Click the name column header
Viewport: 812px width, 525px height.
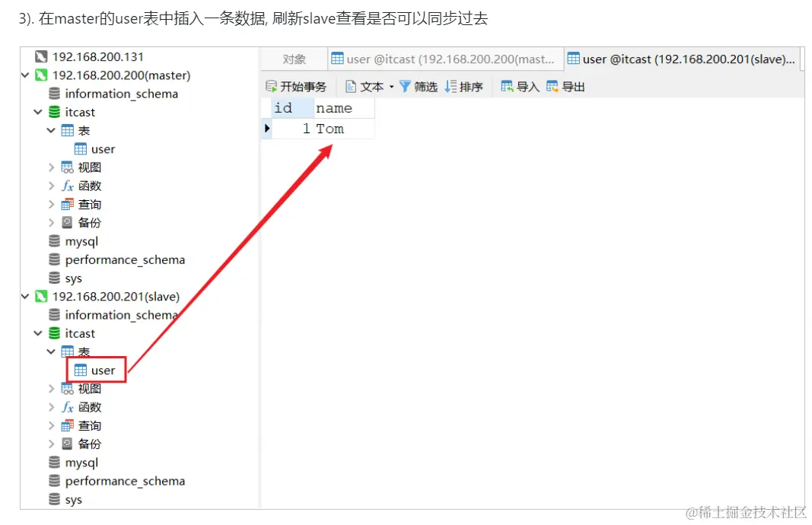click(x=344, y=108)
